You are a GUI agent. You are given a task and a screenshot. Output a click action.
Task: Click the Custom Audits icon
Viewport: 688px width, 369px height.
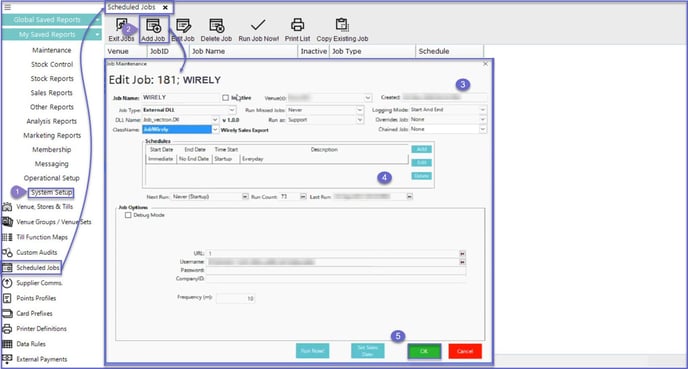(x=7, y=253)
